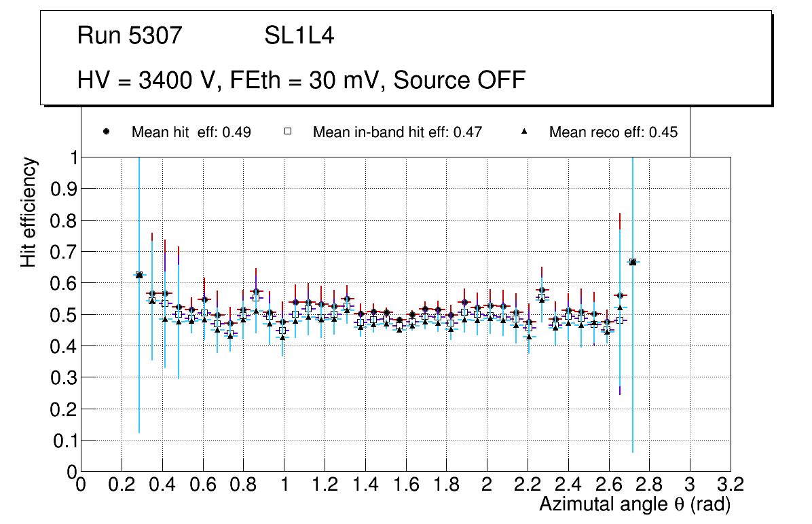Viewport: 812px width, 524px height.
Task: Select the 'Mean in-band hit eff: 0.47' legend label
Action: (x=397, y=132)
